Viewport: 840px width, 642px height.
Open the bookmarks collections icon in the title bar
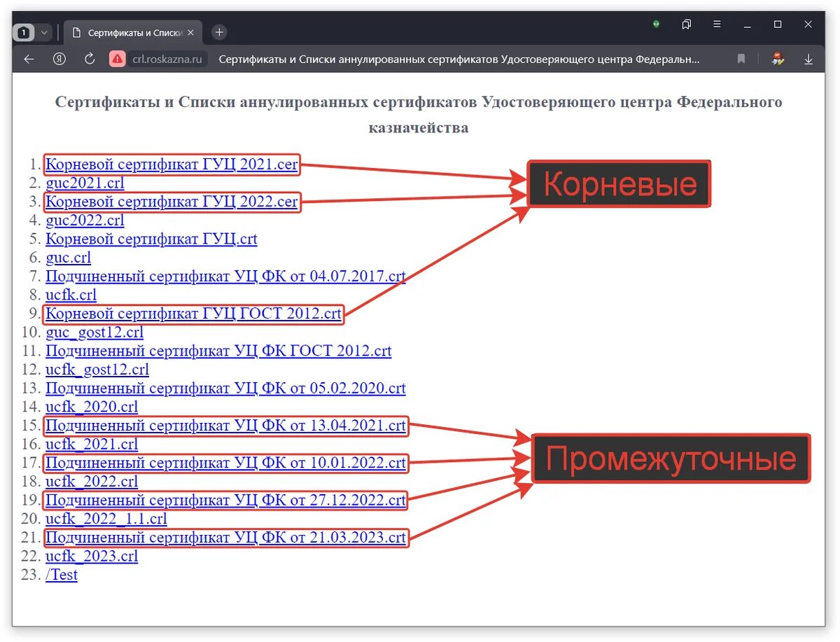687,24
